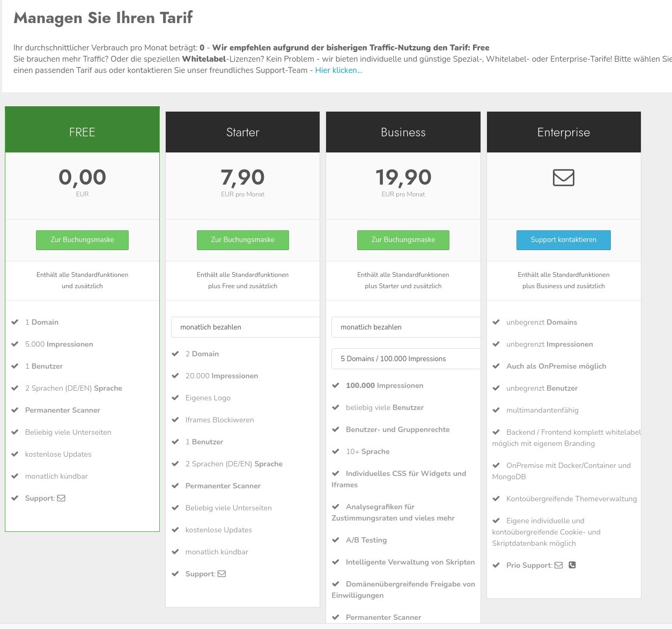Click Zur Buchungsmaske for Business plan

403,240
